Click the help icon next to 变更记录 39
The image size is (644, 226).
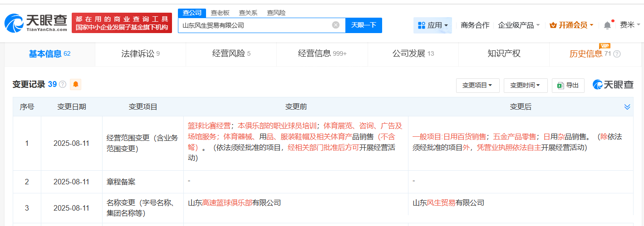click(x=63, y=85)
